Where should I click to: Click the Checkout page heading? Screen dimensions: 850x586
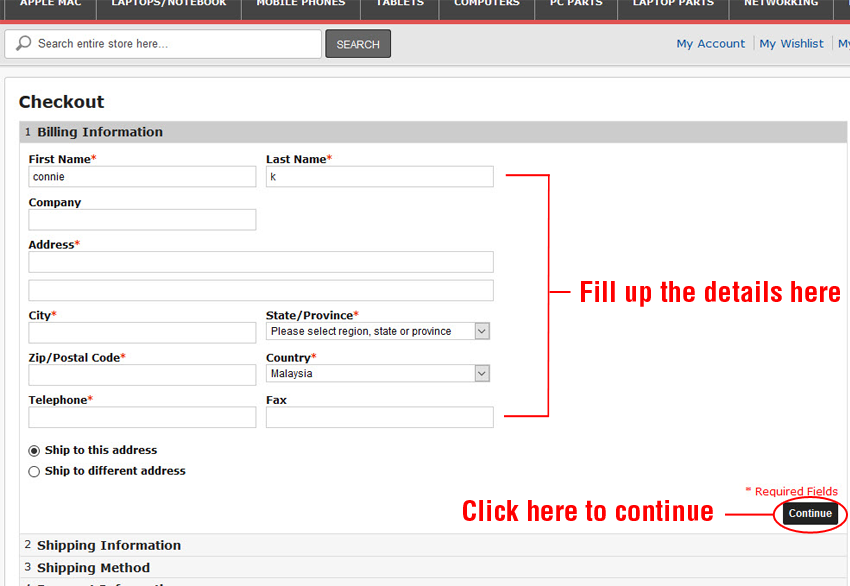pyautogui.click(x=61, y=102)
